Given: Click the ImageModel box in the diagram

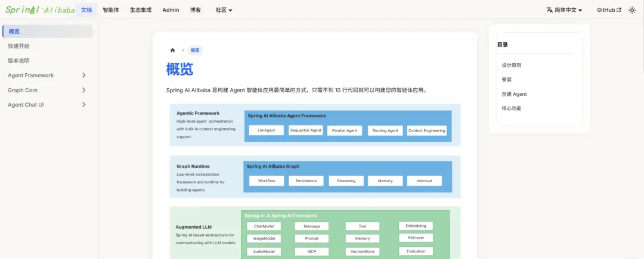Looking at the screenshot, I should (264, 239).
